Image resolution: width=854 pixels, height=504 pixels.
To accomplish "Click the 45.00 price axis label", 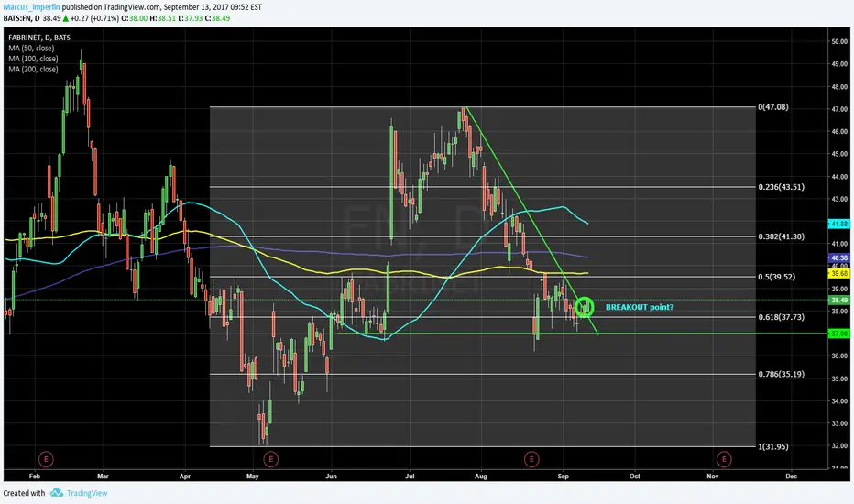I will tap(839, 154).
